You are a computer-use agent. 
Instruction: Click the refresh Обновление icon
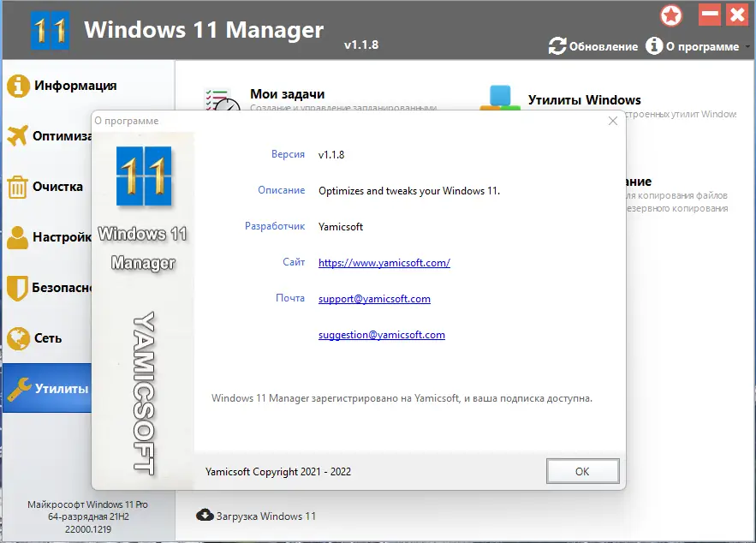(557, 45)
